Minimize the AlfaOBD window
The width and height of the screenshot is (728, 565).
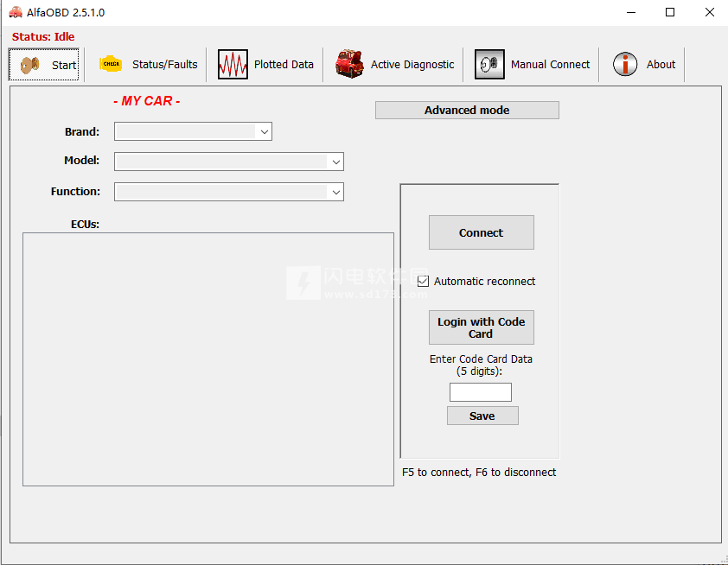[x=630, y=12]
